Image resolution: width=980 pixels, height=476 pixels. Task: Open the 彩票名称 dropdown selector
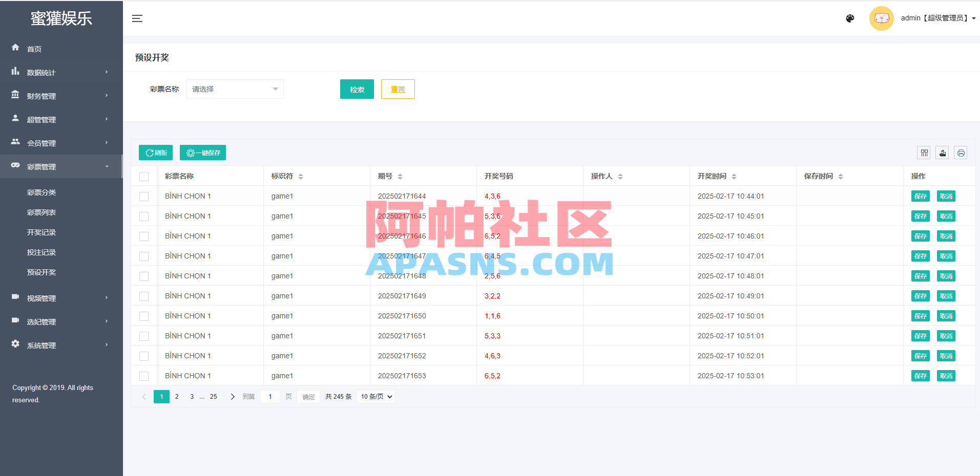(235, 89)
